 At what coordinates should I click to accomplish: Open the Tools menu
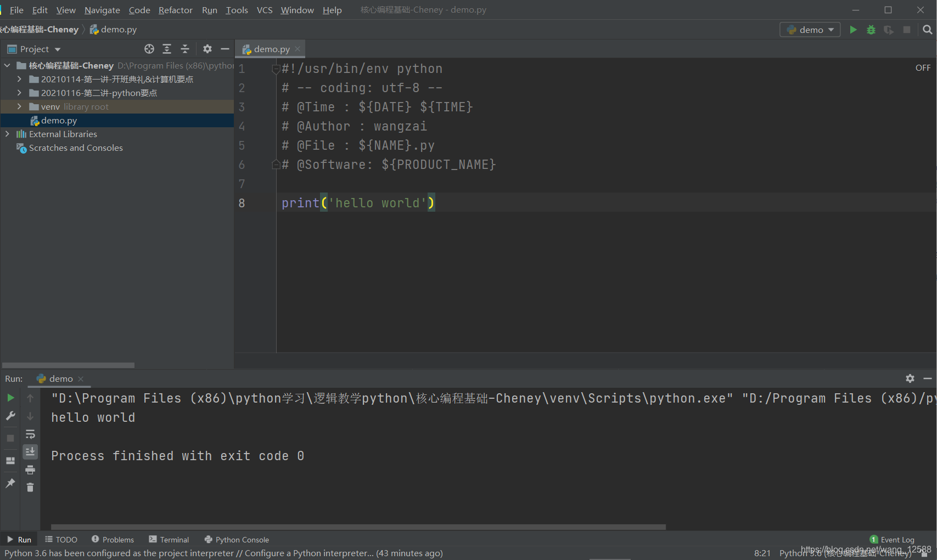pos(237,10)
